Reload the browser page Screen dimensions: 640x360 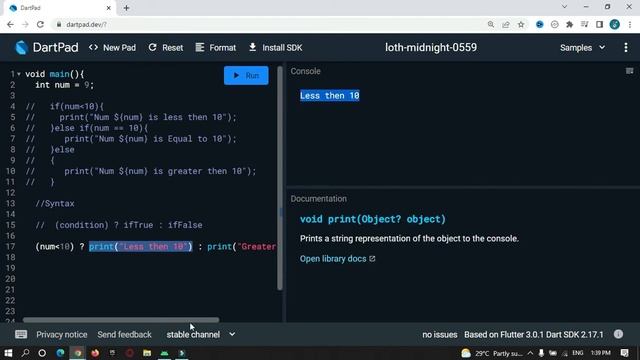(40, 24)
